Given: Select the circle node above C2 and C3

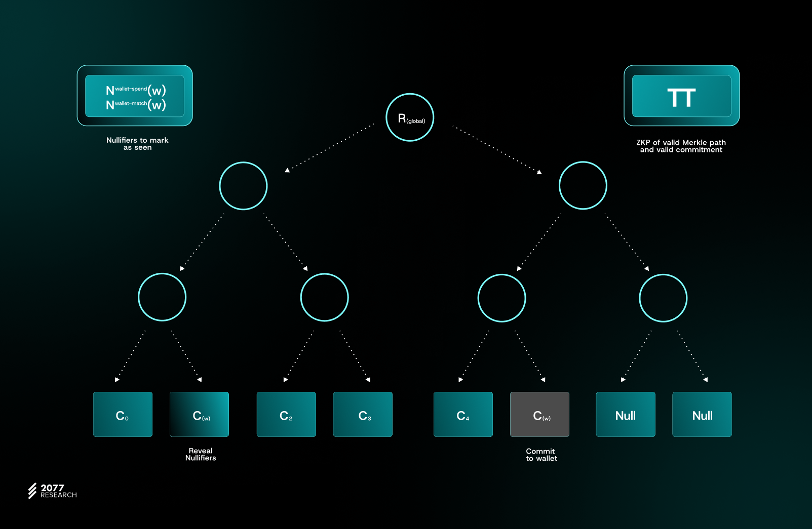Looking at the screenshot, I should pos(325,297).
